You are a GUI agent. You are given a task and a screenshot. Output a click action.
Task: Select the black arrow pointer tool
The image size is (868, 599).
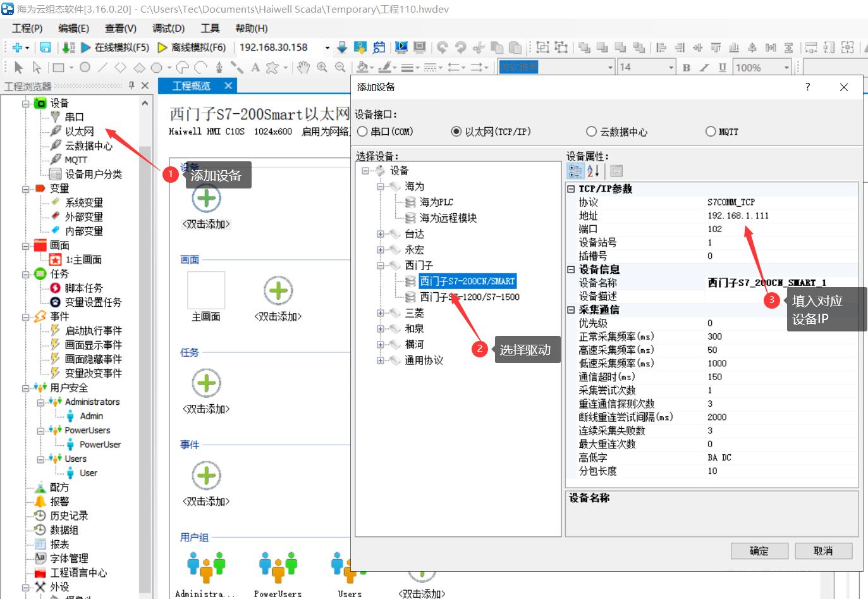[18, 67]
